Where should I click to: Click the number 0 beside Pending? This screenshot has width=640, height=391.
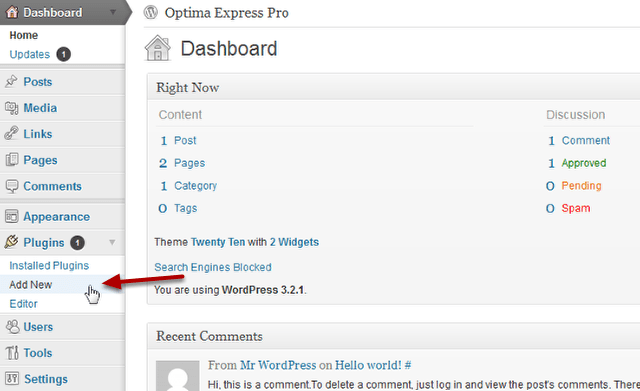(550, 186)
